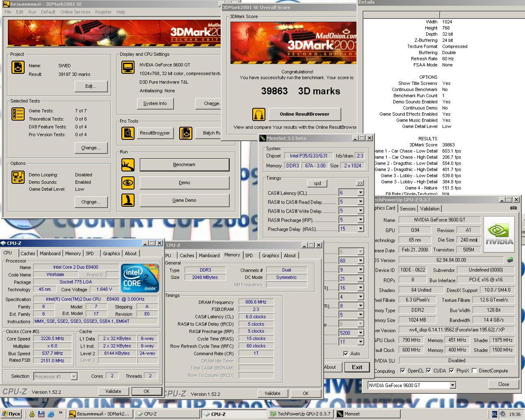This screenshot has width=525, height=420.
Task: Click the Project icon in 3DMark2001
Action: point(18,67)
